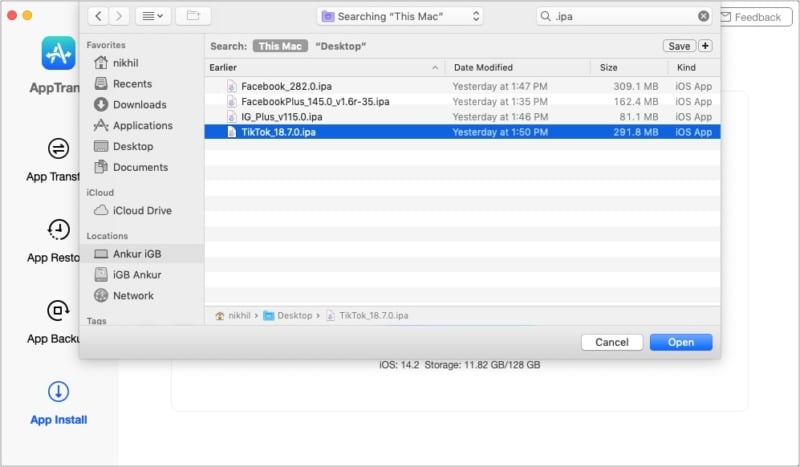Select Facebook_282.0.ipa file
The height and width of the screenshot is (467, 800).
[x=462, y=86]
